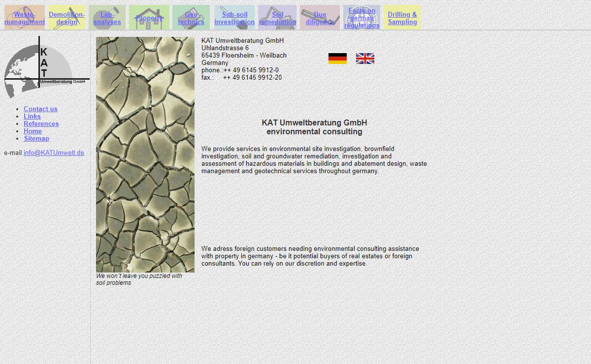Image resolution: width=591 pixels, height=364 pixels.
Task: Go to Lab-analyses section
Action: (107, 18)
